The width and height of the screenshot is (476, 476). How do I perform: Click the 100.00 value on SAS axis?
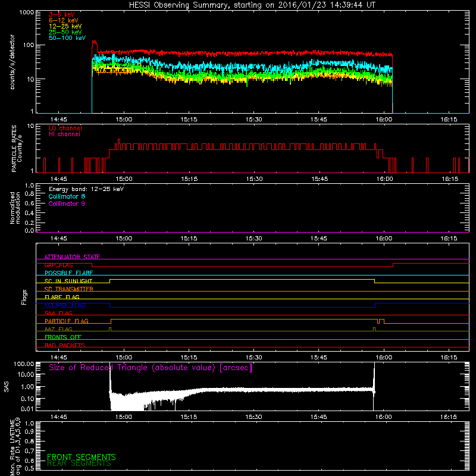point(24,364)
